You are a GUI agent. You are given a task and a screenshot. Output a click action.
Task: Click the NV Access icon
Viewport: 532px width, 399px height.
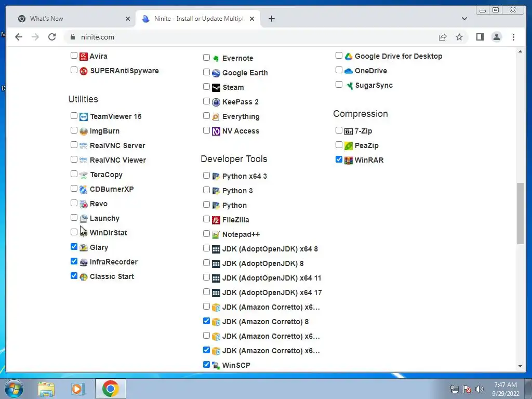pos(216,131)
